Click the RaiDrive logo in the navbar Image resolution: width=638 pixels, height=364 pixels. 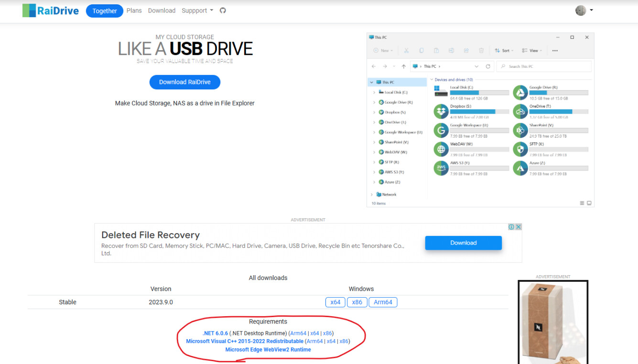click(51, 11)
